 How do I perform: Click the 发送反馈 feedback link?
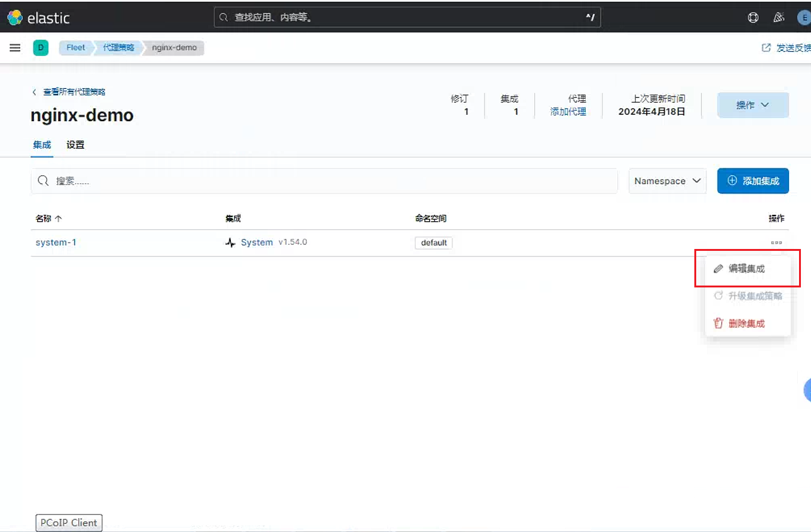click(x=786, y=48)
